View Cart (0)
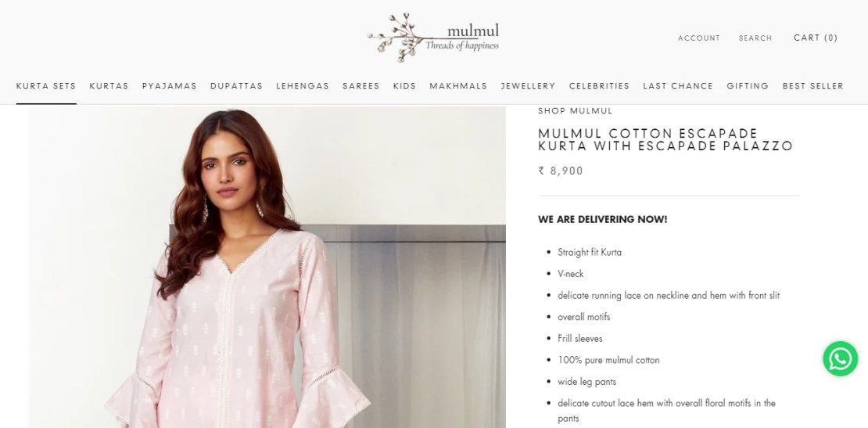 816,38
